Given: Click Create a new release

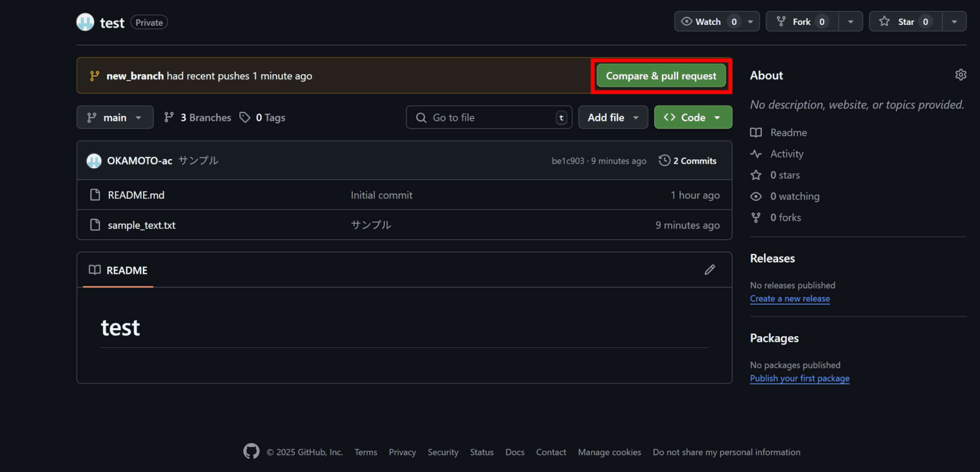Looking at the screenshot, I should 790,298.
